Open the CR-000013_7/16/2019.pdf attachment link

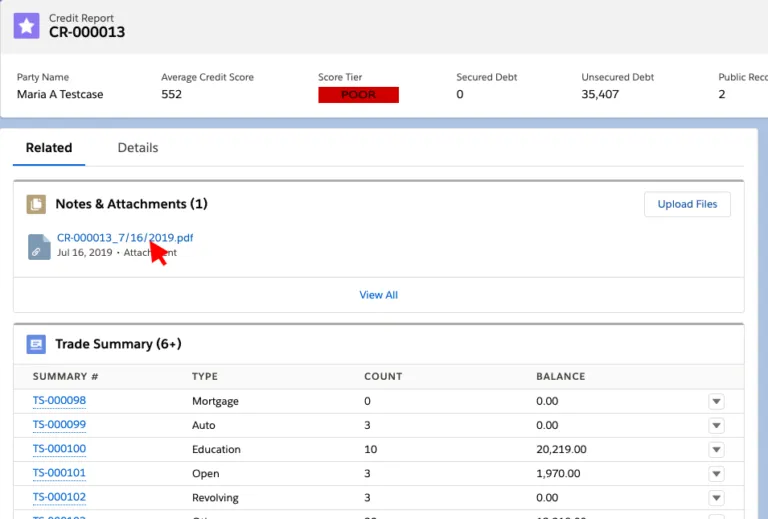pos(125,237)
